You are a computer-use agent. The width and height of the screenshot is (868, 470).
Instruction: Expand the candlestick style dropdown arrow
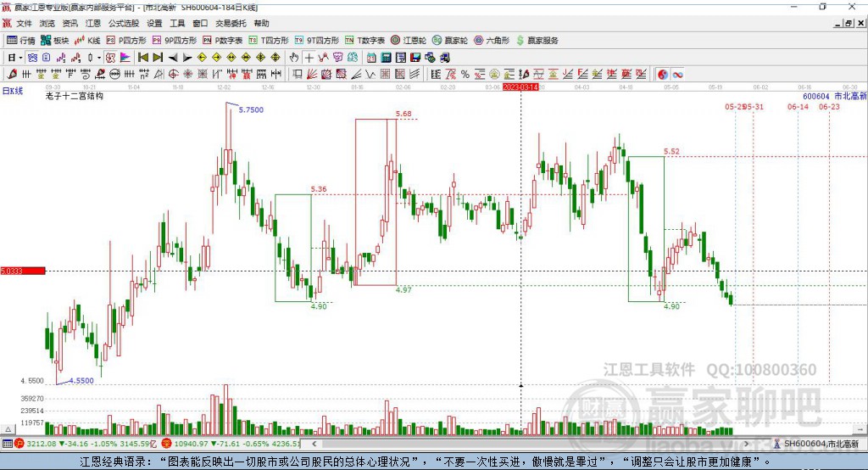coord(99,58)
